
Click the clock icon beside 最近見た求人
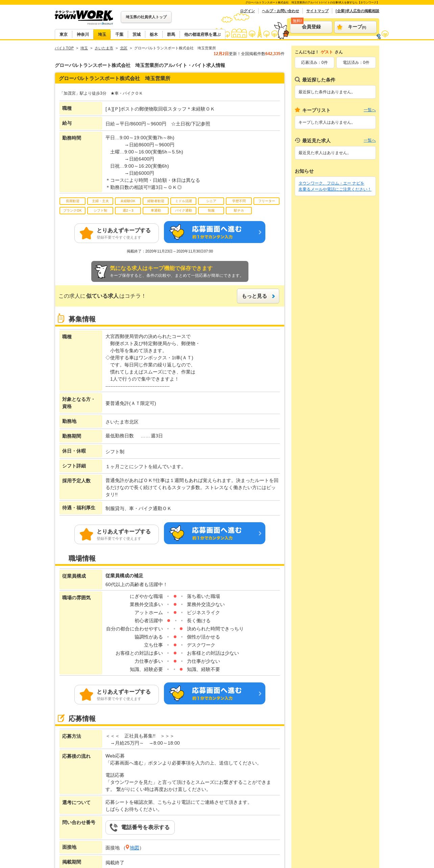(297, 140)
